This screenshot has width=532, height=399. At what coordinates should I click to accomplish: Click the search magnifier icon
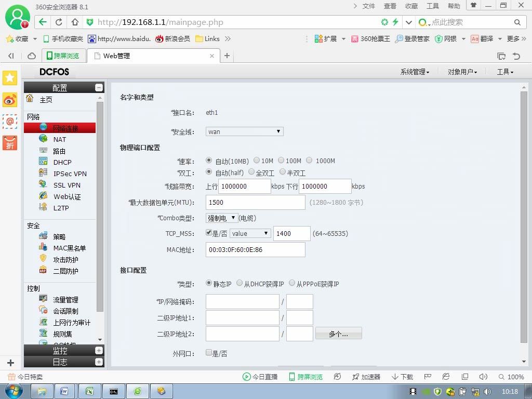(x=517, y=22)
